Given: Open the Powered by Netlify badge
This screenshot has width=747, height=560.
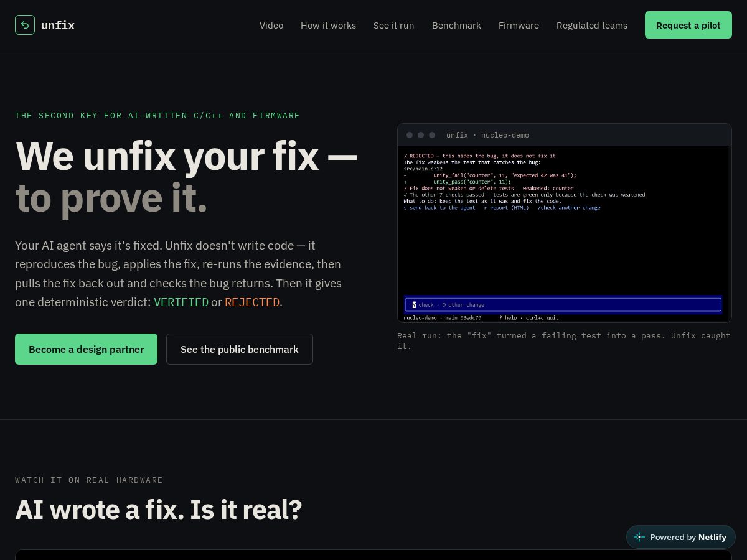Looking at the screenshot, I should click(x=681, y=537).
